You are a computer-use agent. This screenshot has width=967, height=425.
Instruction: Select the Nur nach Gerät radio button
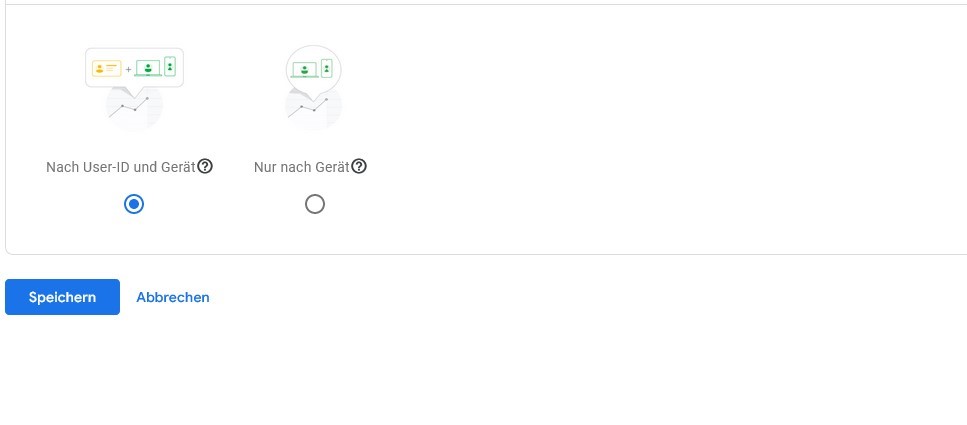coord(315,204)
